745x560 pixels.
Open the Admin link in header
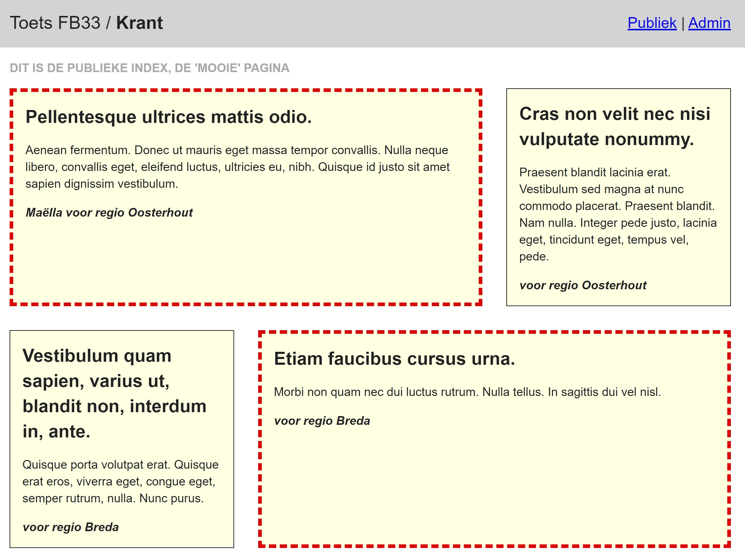click(x=709, y=23)
